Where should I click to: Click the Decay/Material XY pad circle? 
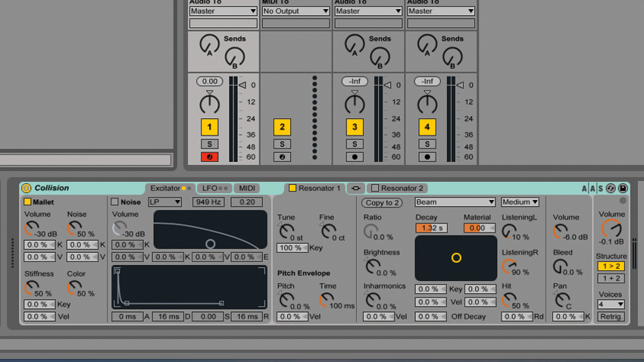pyautogui.click(x=456, y=257)
